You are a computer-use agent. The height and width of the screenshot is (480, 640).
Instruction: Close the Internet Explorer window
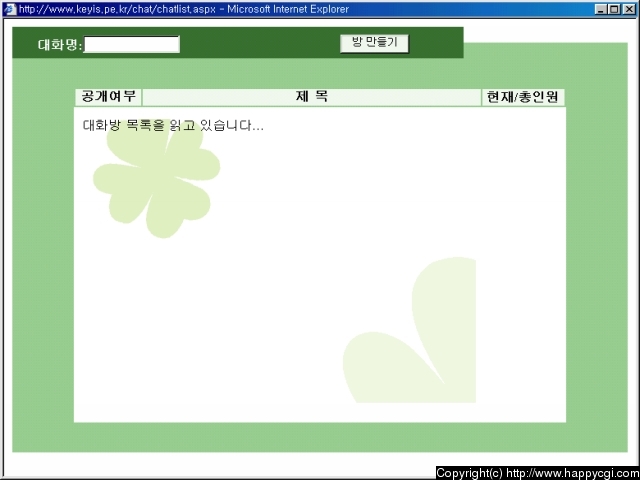point(629,9)
